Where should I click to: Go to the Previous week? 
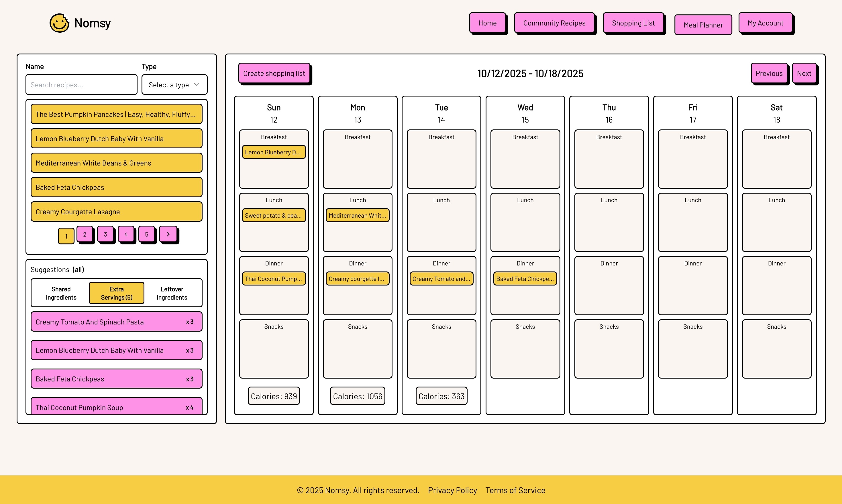click(x=769, y=73)
